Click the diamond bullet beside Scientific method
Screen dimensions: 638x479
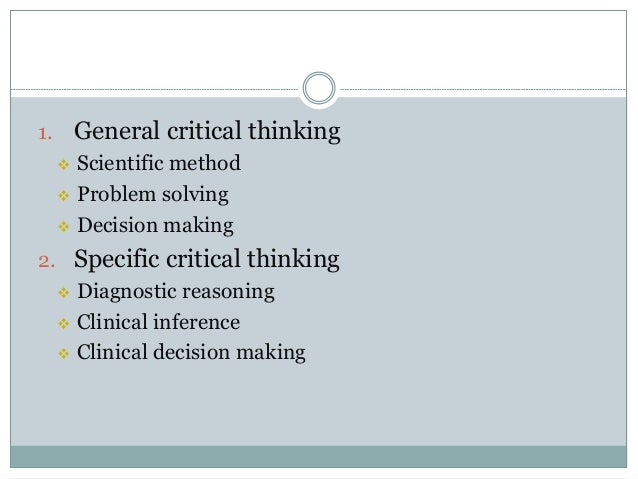point(63,162)
